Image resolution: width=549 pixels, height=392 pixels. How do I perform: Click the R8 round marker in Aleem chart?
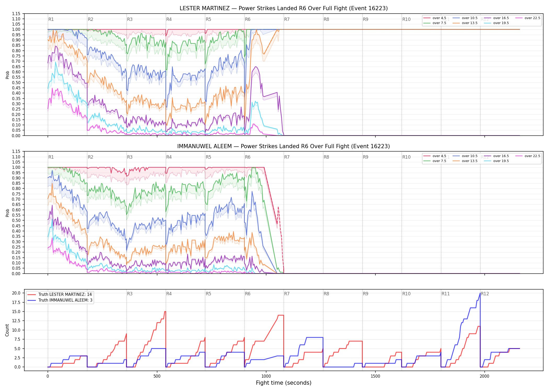click(326, 157)
